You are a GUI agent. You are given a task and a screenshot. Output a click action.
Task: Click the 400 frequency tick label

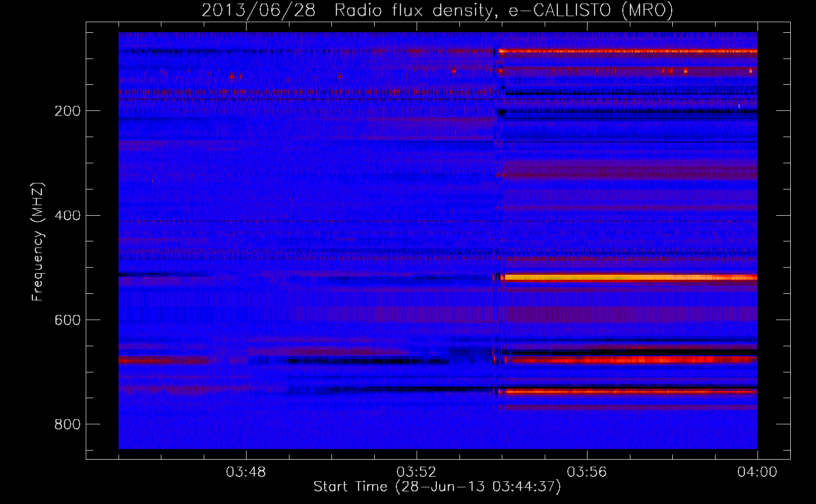click(67, 216)
